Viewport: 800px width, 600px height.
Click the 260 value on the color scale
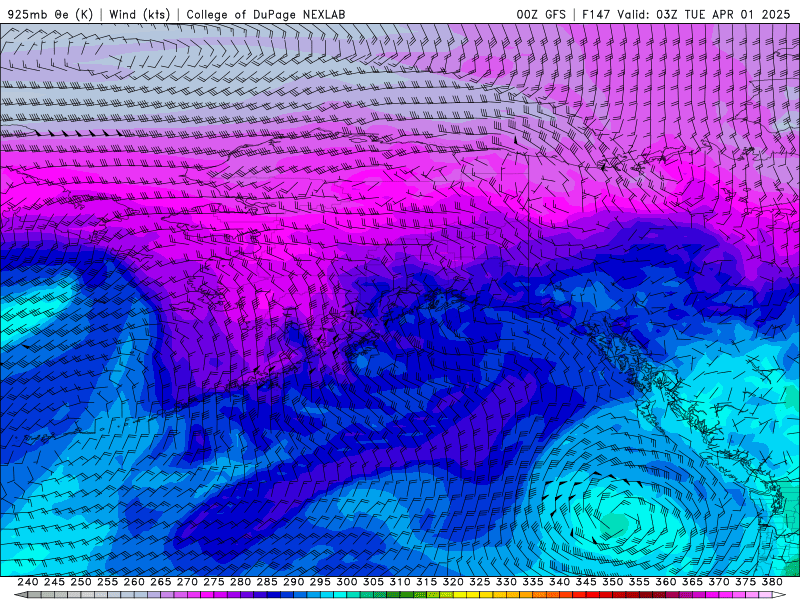(134, 582)
